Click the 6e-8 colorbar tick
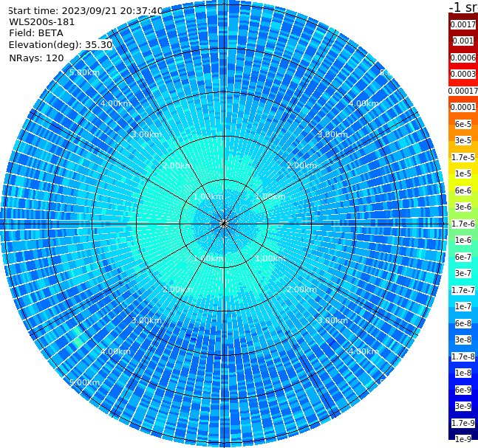This screenshot has height=448, width=478. click(463, 323)
